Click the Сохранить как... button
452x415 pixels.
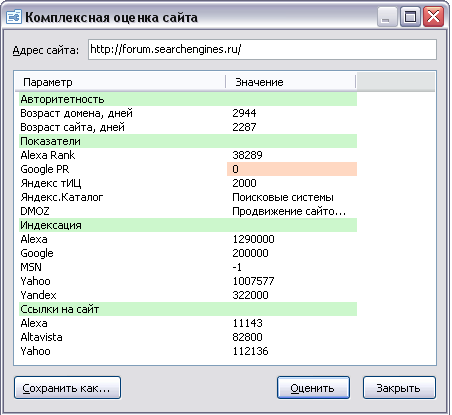coord(67,388)
